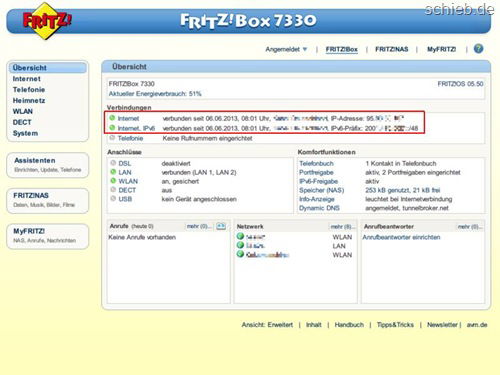500x375 pixels.
Task: Open the MyFRITZ! sidebar box
Action: coord(48,236)
